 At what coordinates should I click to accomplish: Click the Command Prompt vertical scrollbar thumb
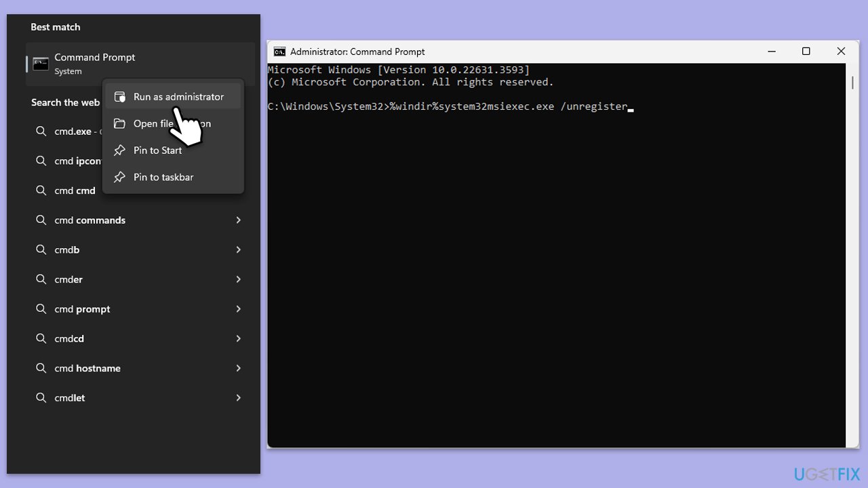coord(853,82)
